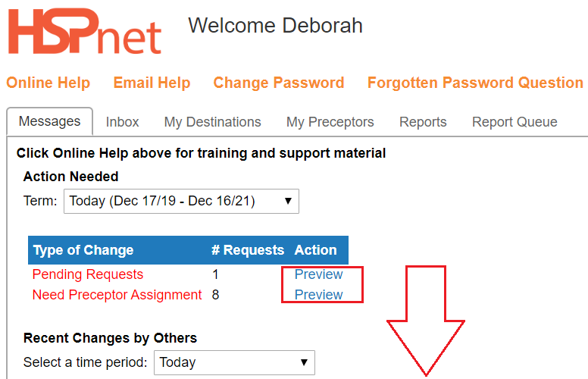Click the red down arrow graphic
The height and width of the screenshot is (379, 588).
426,321
